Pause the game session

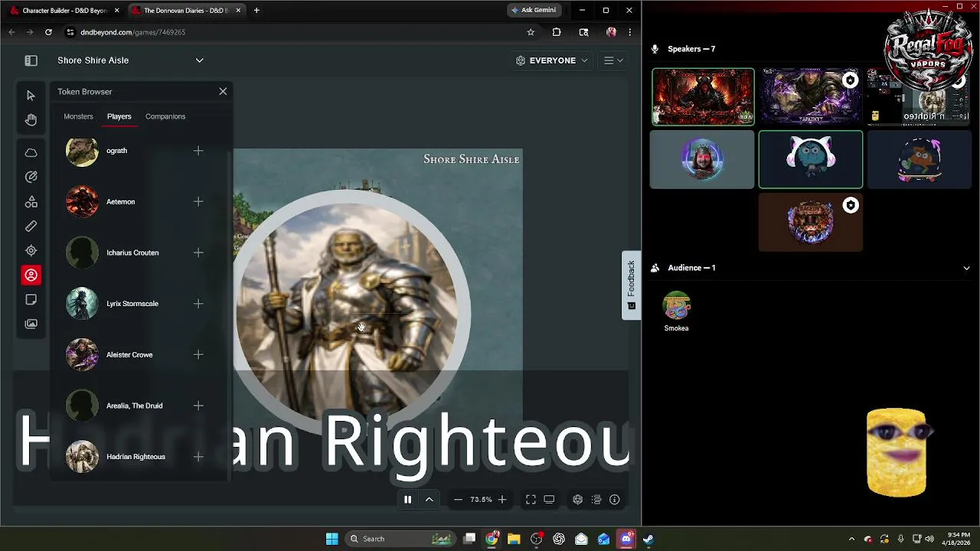407,500
